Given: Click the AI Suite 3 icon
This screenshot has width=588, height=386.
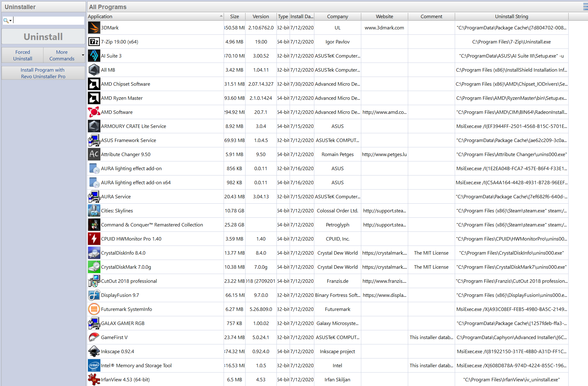Looking at the screenshot, I should (x=94, y=56).
